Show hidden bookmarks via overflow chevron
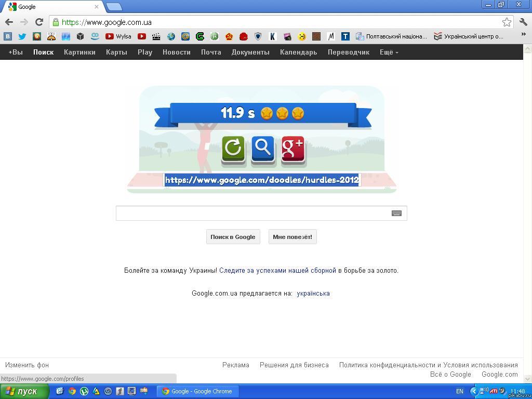 [x=524, y=35]
